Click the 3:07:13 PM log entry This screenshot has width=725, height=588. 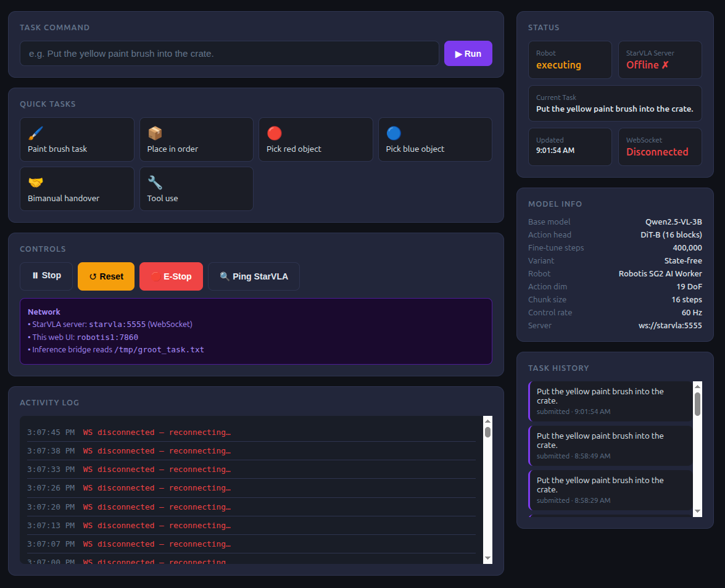[251, 526]
